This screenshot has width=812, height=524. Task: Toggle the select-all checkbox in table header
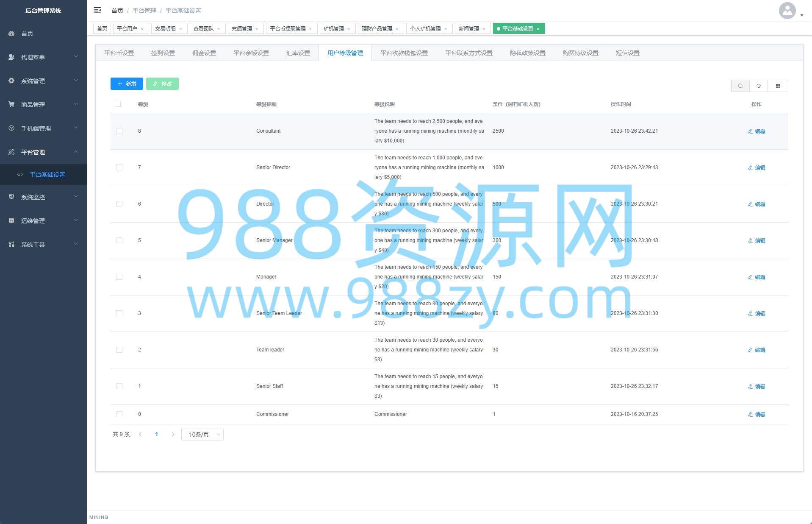[118, 104]
